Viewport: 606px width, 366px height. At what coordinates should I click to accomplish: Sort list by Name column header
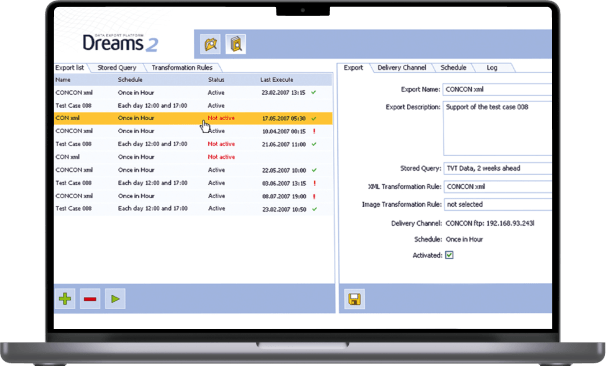[63, 80]
